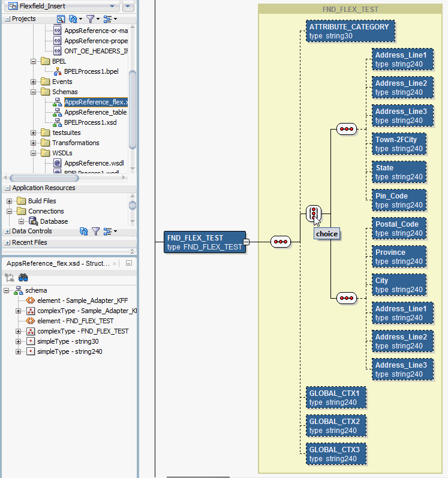Click the Projects search view icon
448x478 pixels.
click(x=61, y=19)
